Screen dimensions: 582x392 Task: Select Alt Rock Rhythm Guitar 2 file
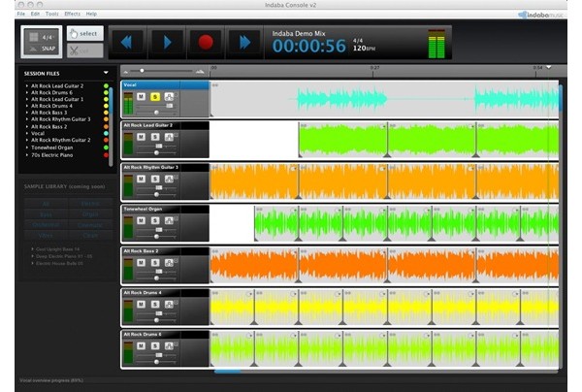pyautogui.click(x=60, y=140)
